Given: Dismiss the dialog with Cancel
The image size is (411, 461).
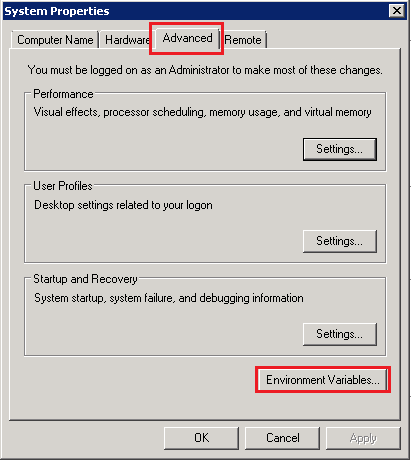Looking at the screenshot, I should coord(282,438).
